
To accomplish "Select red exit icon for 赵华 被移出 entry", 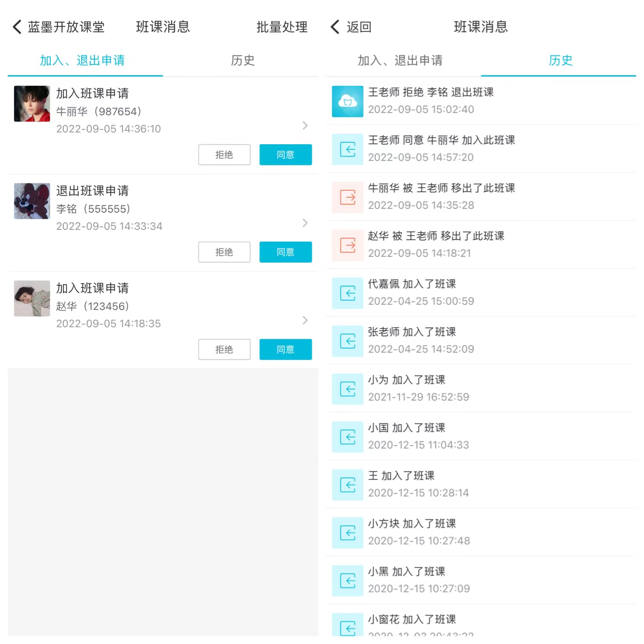I will click(347, 246).
